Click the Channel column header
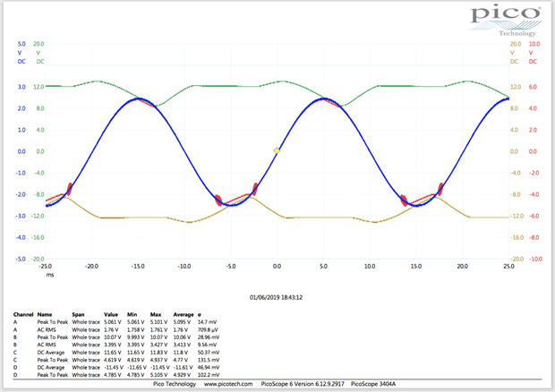The height and width of the screenshot is (392, 555). click(24, 315)
